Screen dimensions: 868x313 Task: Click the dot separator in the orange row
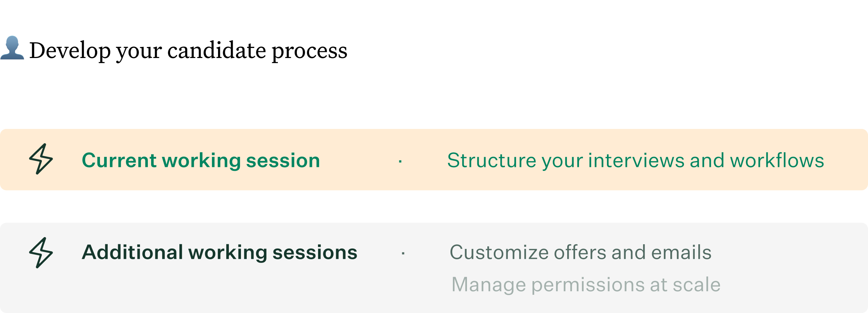click(x=401, y=161)
